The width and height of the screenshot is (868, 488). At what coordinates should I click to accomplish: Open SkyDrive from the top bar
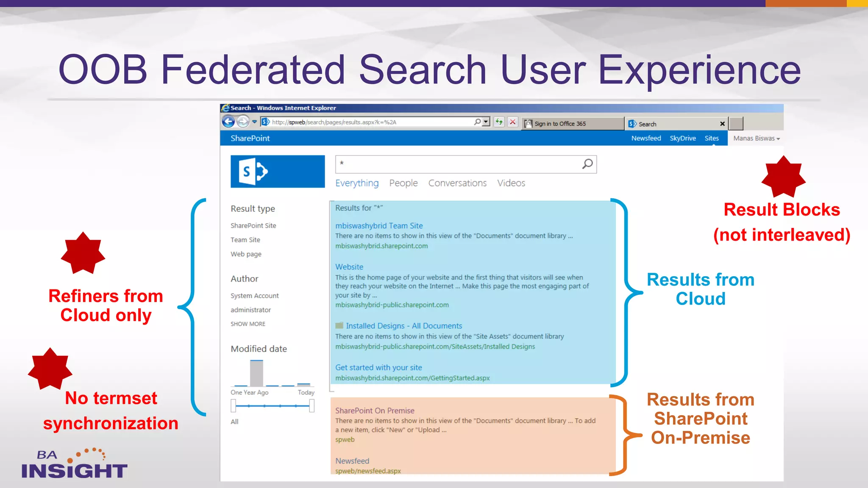(683, 138)
